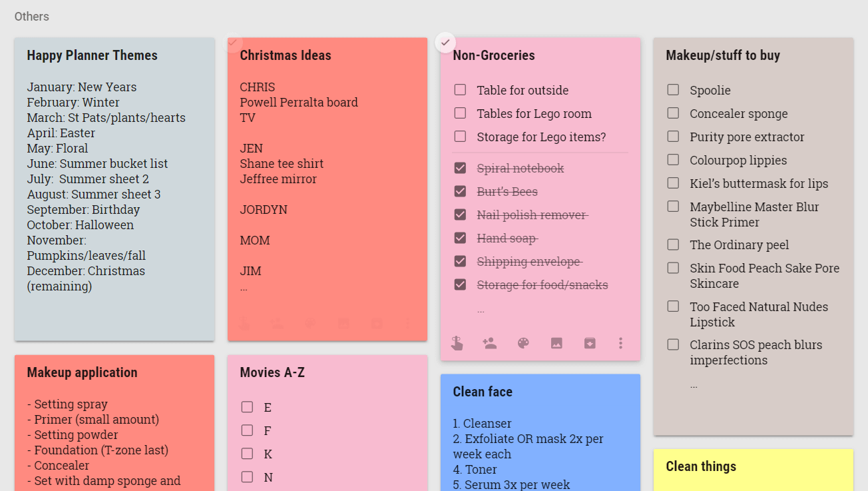The image size is (868, 491).
Task: Open color palette icon on Non-Groceries note
Action: pyautogui.click(x=523, y=343)
